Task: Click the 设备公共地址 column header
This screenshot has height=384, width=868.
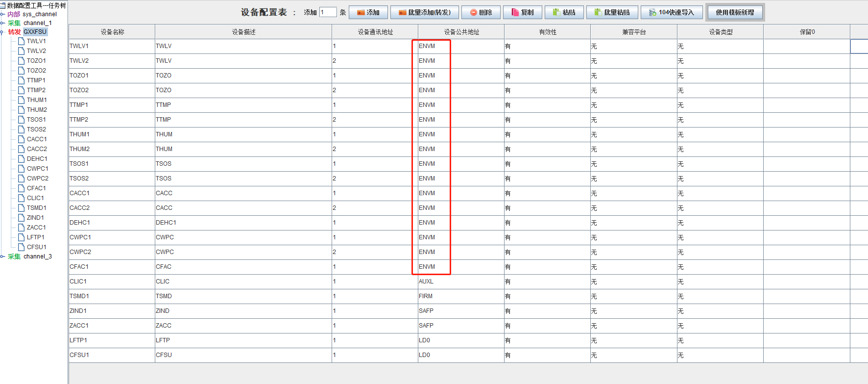Action: [x=461, y=32]
